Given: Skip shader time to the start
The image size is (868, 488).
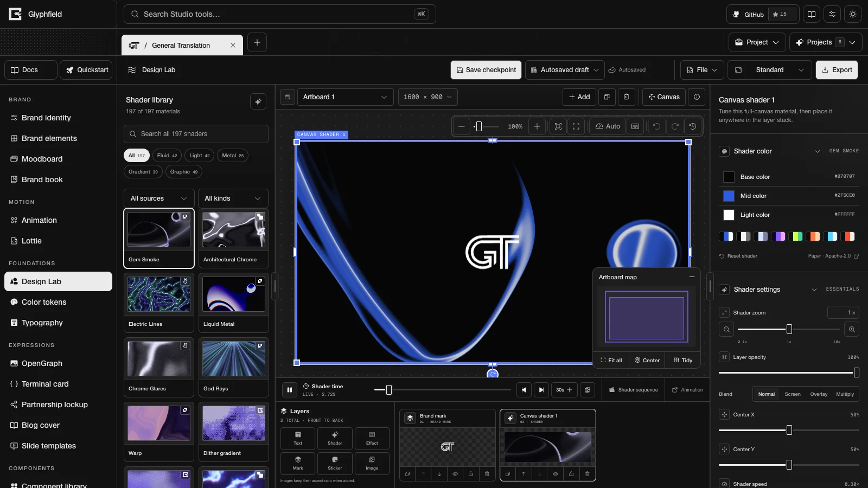Looking at the screenshot, I should [x=524, y=389].
